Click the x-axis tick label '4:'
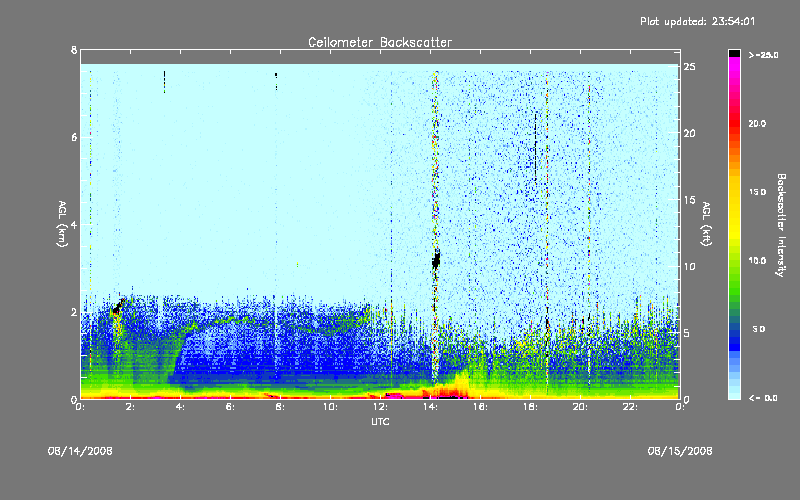 tap(181, 407)
